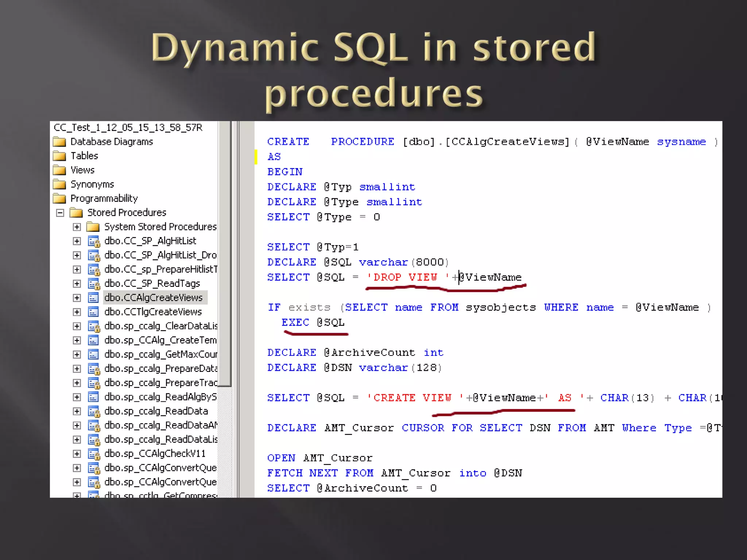Click the dbo.sp_ccalg_ReadData procedure icon
The height and width of the screenshot is (560, 747).
(x=94, y=412)
